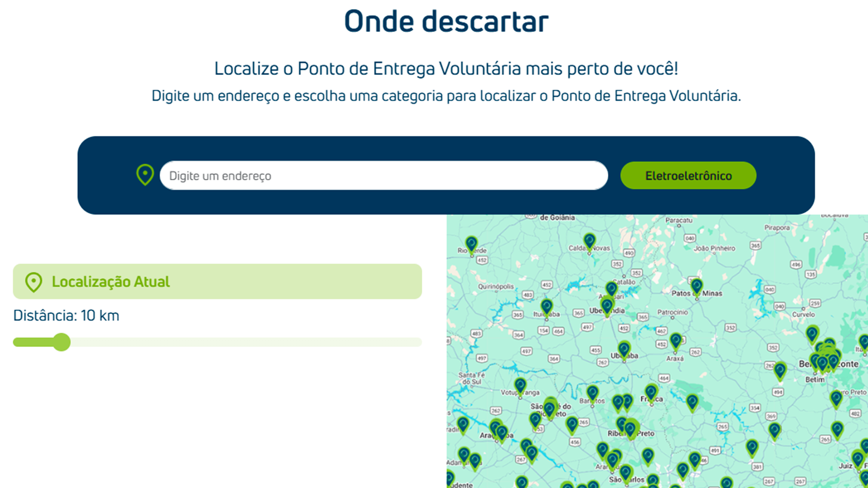Click the Uberlândia map marker
Screen dimensions: 868x488
tap(607, 306)
